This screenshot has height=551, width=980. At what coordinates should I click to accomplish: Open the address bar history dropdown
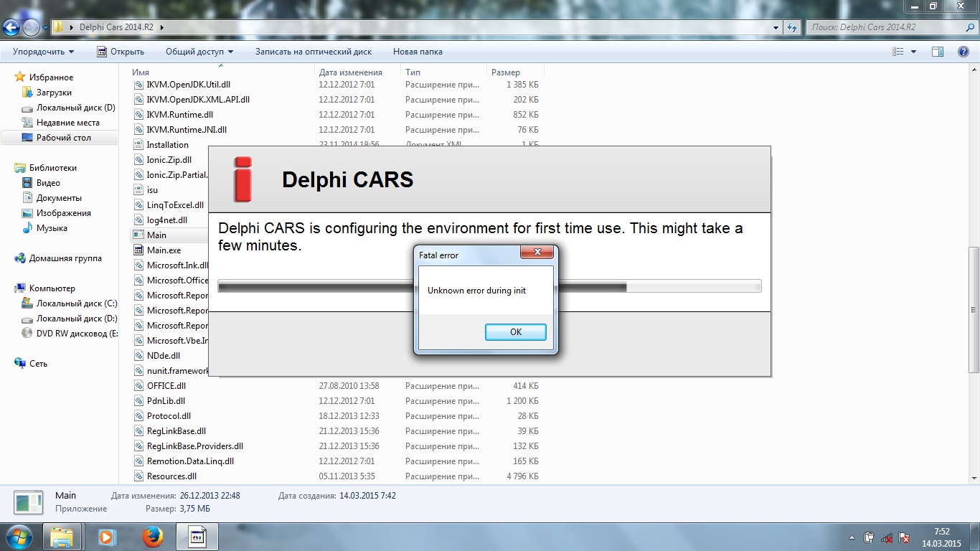point(776,27)
